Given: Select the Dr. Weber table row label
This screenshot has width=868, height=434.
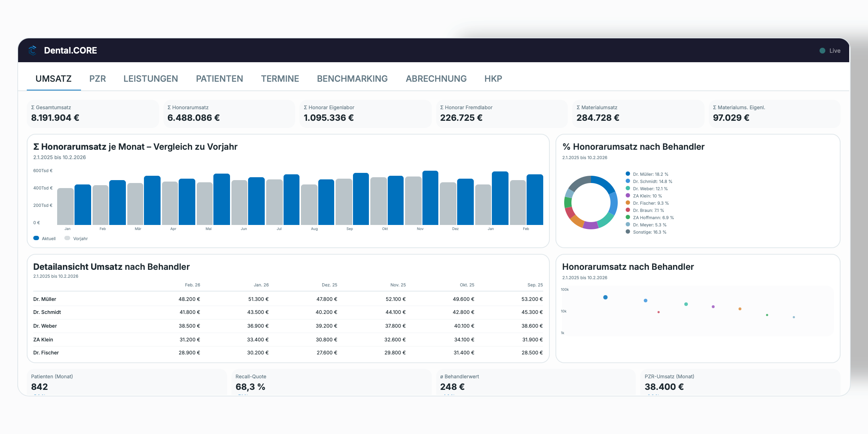Looking at the screenshot, I should click(45, 326).
